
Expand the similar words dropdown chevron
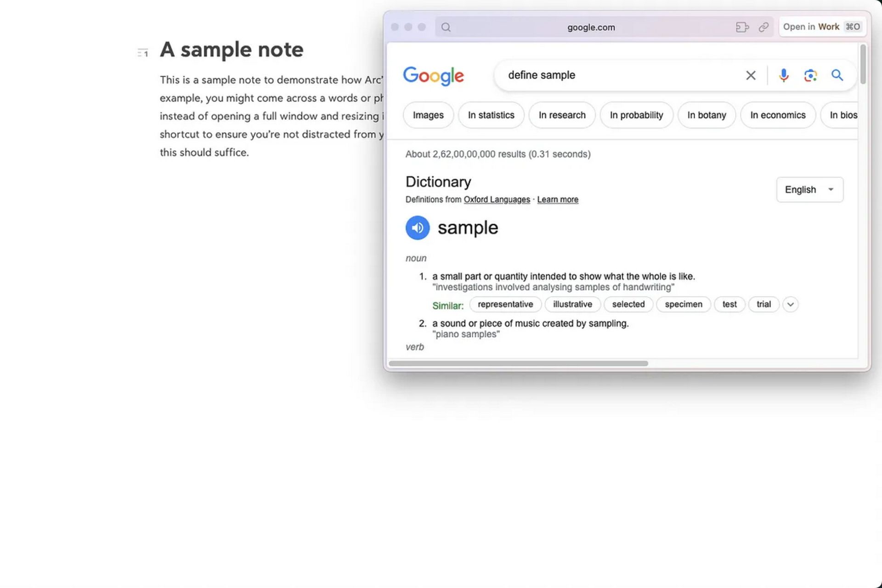tap(790, 304)
